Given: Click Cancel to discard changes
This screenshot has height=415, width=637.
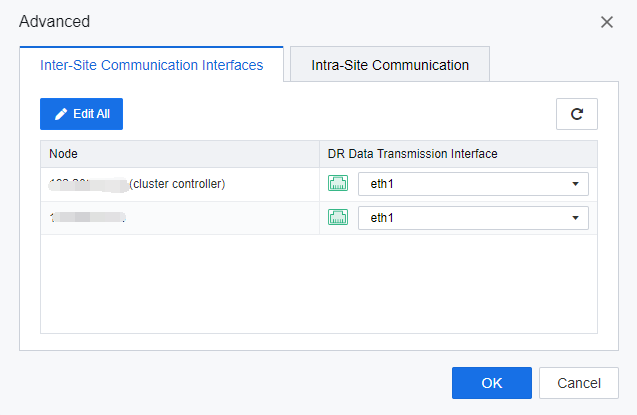Looking at the screenshot, I should tap(578, 383).
